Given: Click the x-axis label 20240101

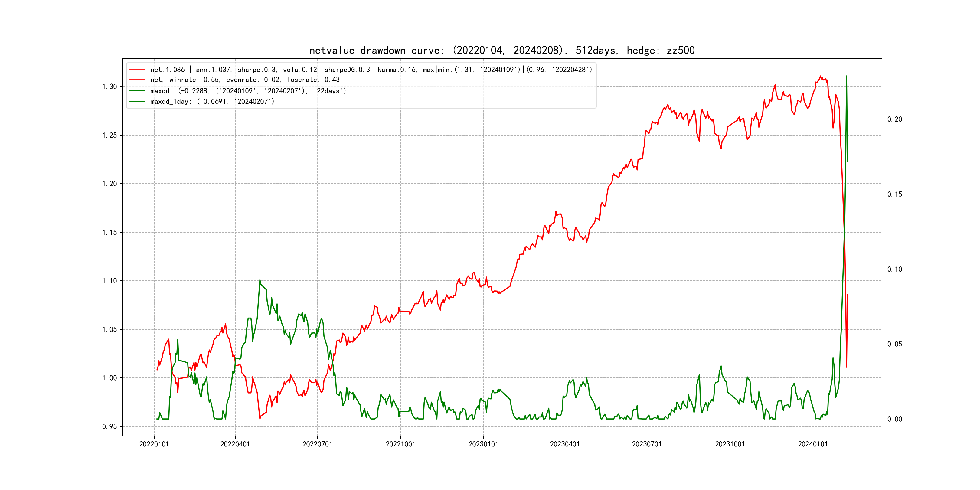Looking at the screenshot, I should click(813, 444).
